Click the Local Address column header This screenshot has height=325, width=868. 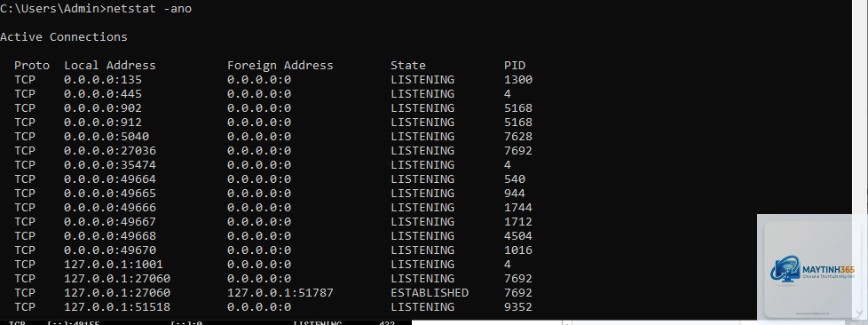click(x=109, y=66)
